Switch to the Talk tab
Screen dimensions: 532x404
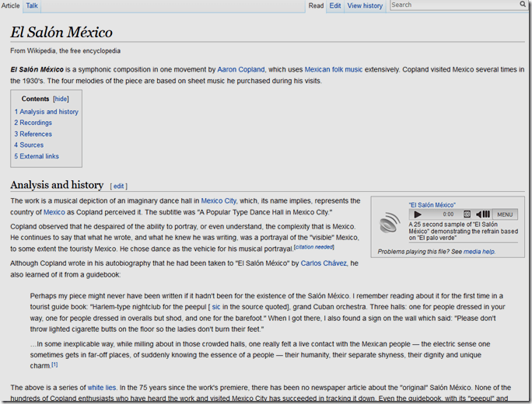coord(32,5)
